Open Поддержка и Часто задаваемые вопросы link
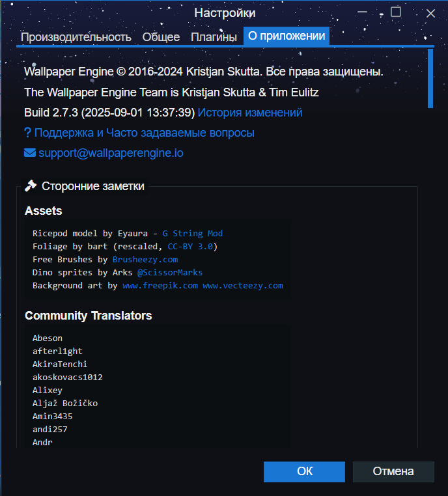The height and width of the screenshot is (496, 448). [x=145, y=133]
